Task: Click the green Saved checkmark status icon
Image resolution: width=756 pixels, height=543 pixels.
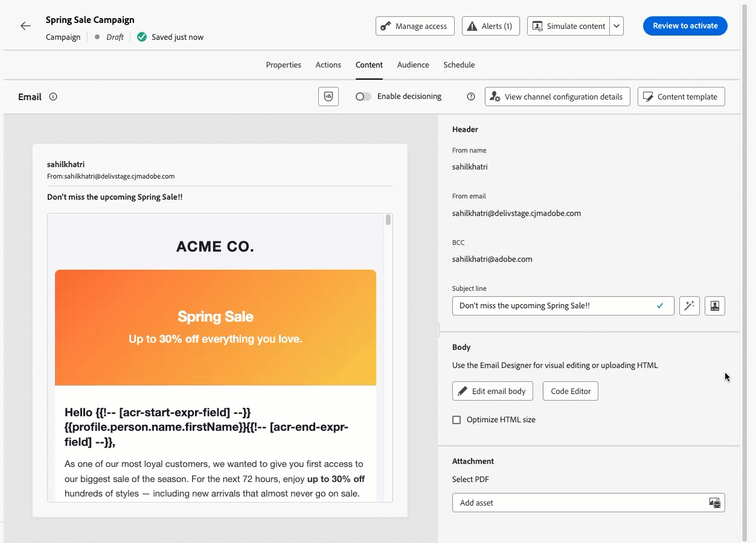Action: click(142, 37)
